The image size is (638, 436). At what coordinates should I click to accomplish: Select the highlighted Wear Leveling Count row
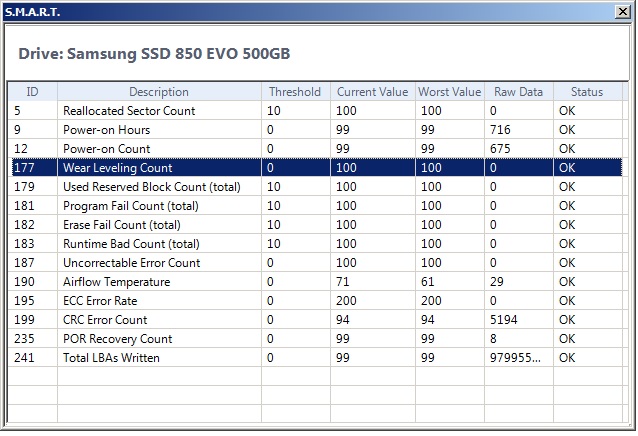coord(315,168)
